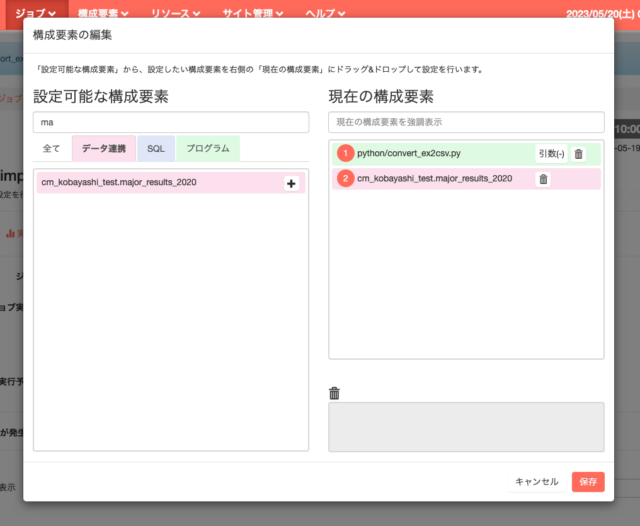Open the ヘルプ menu

coord(326,14)
